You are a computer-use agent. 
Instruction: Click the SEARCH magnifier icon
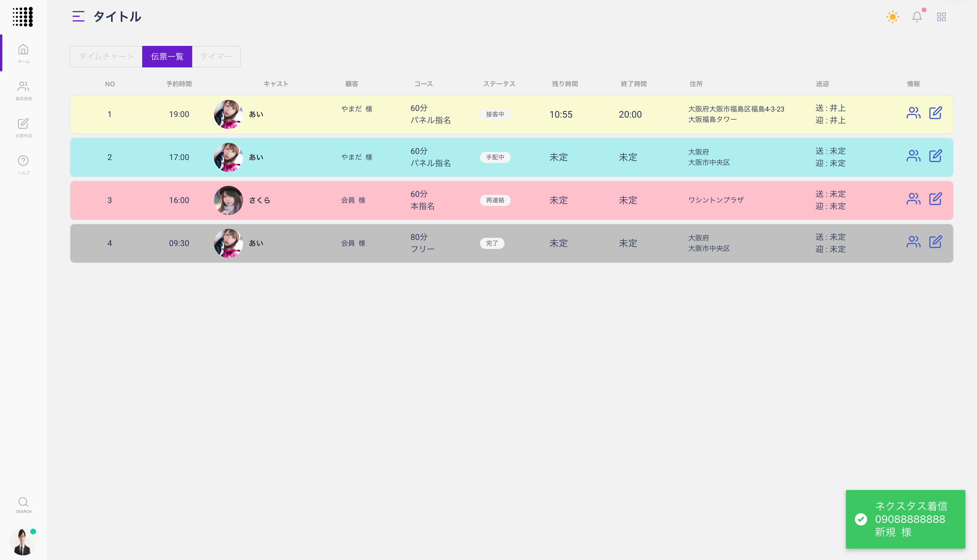23,502
